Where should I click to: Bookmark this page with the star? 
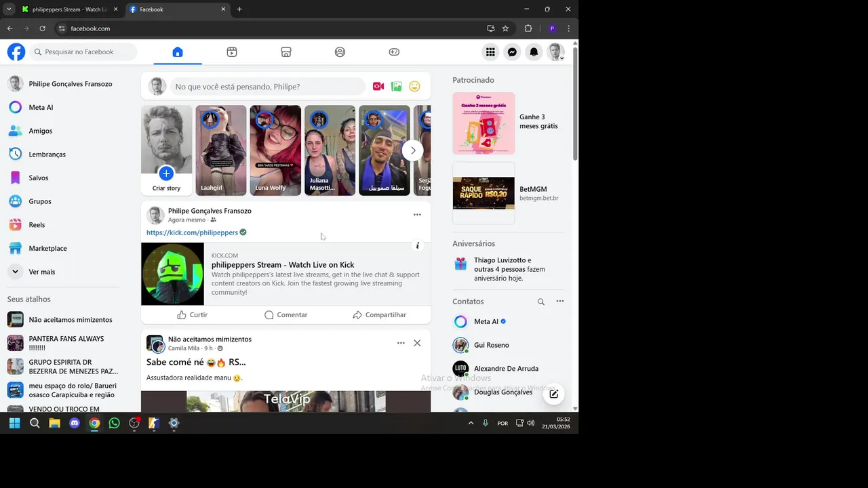pyautogui.click(x=505, y=28)
